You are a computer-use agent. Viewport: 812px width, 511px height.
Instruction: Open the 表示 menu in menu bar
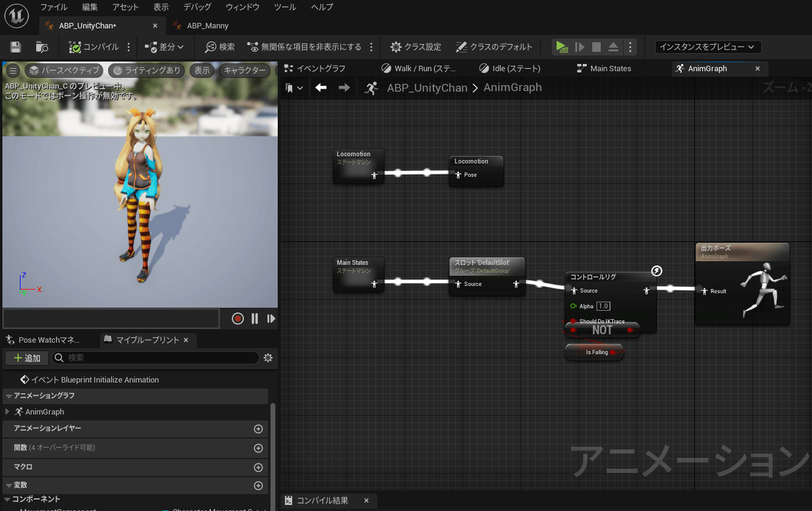pos(161,7)
